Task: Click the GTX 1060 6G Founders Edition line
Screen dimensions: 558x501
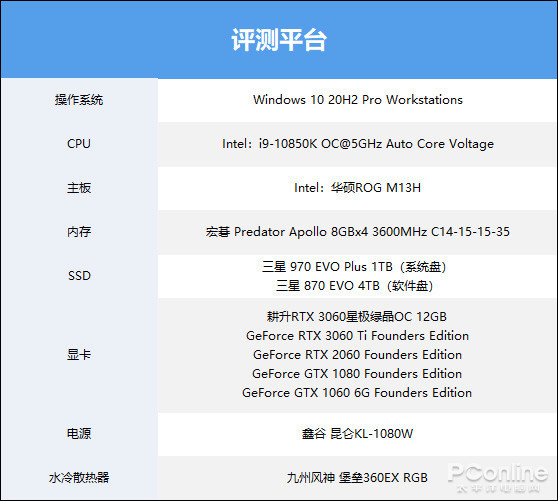Action: click(x=357, y=393)
